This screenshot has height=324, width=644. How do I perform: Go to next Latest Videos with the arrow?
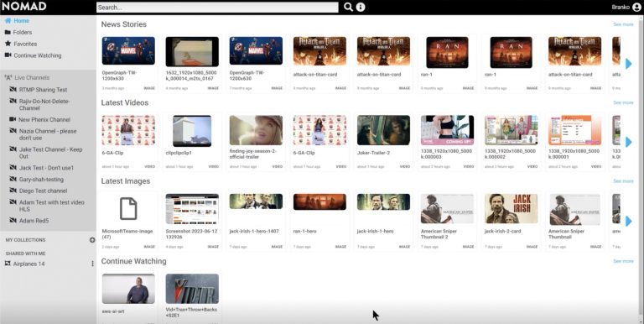pyautogui.click(x=628, y=142)
